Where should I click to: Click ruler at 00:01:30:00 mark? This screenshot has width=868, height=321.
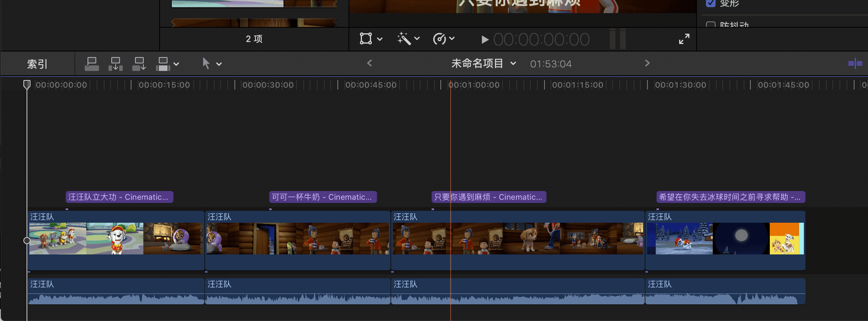click(680, 85)
